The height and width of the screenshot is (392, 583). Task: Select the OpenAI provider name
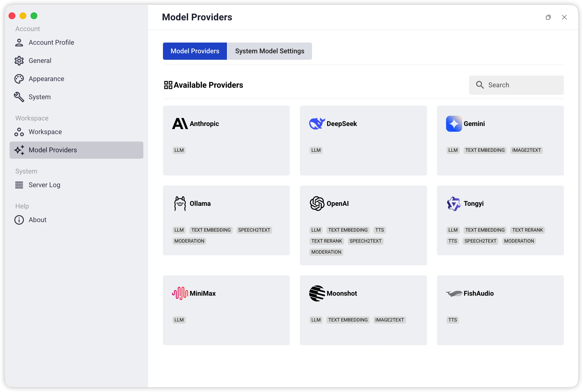click(x=338, y=203)
